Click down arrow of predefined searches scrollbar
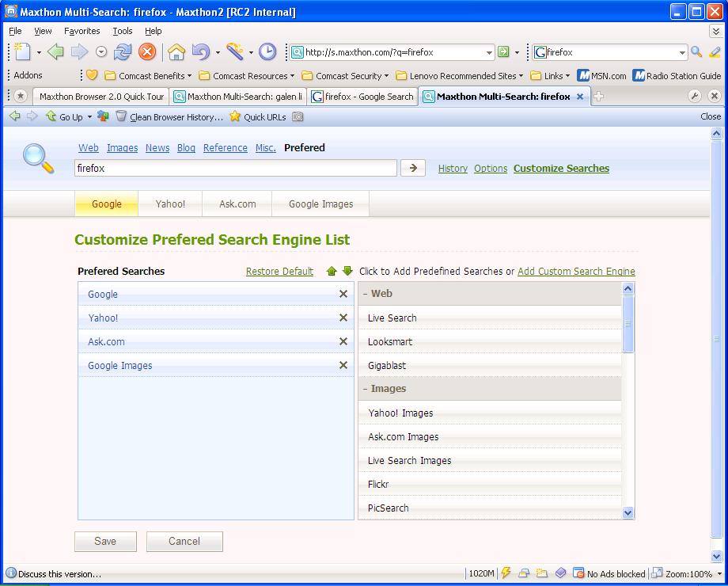Image resolution: width=728 pixels, height=586 pixels. tap(628, 512)
